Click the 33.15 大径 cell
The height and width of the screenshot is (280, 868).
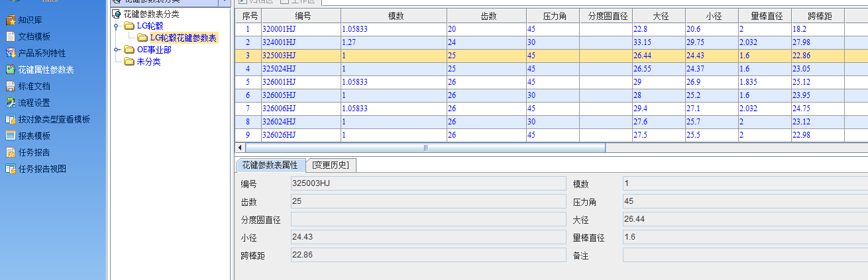coord(659,42)
